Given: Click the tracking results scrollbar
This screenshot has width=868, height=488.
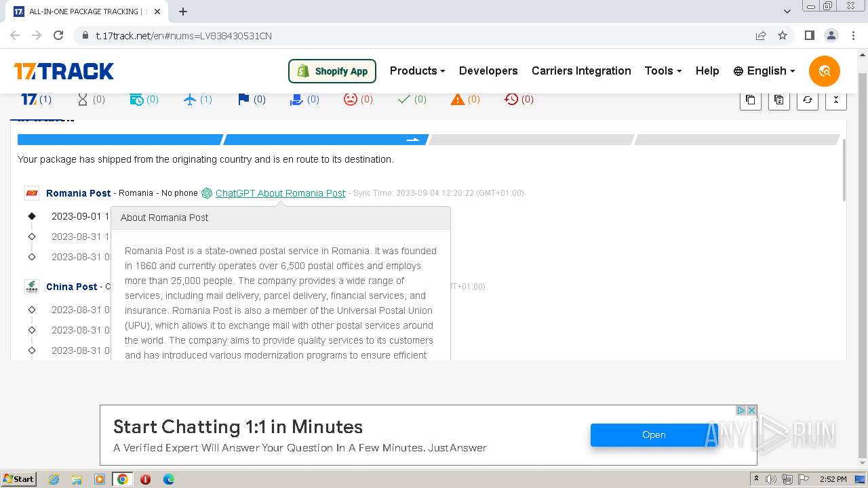Looking at the screenshot, I should [844, 169].
